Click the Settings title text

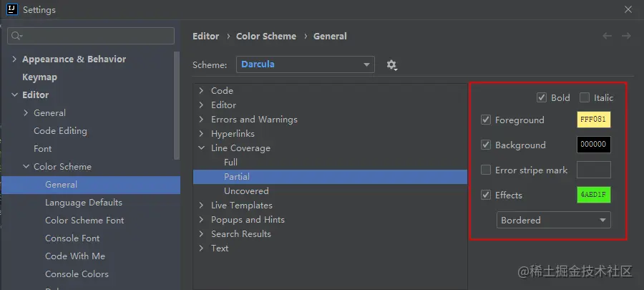(x=39, y=10)
